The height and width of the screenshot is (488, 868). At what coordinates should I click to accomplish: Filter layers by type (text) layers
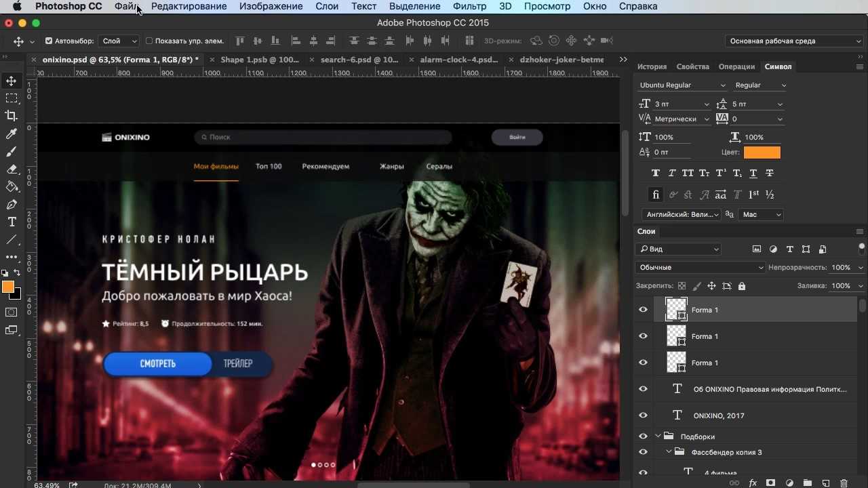(789, 249)
